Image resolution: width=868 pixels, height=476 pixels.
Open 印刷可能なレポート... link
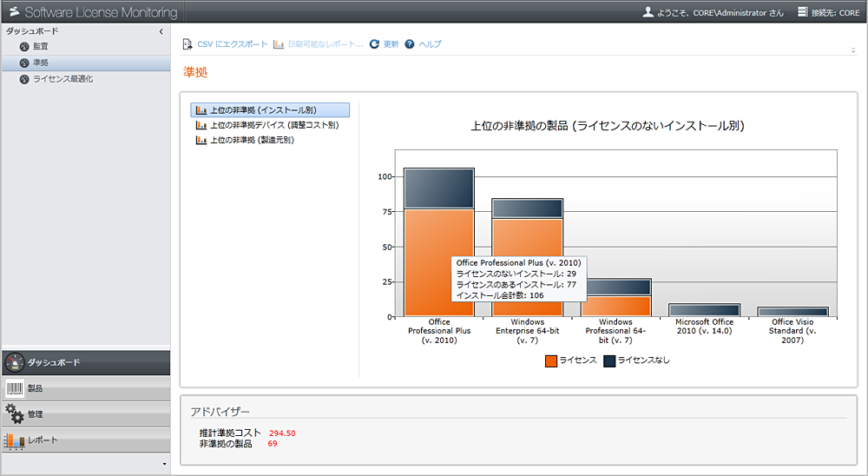click(x=325, y=44)
